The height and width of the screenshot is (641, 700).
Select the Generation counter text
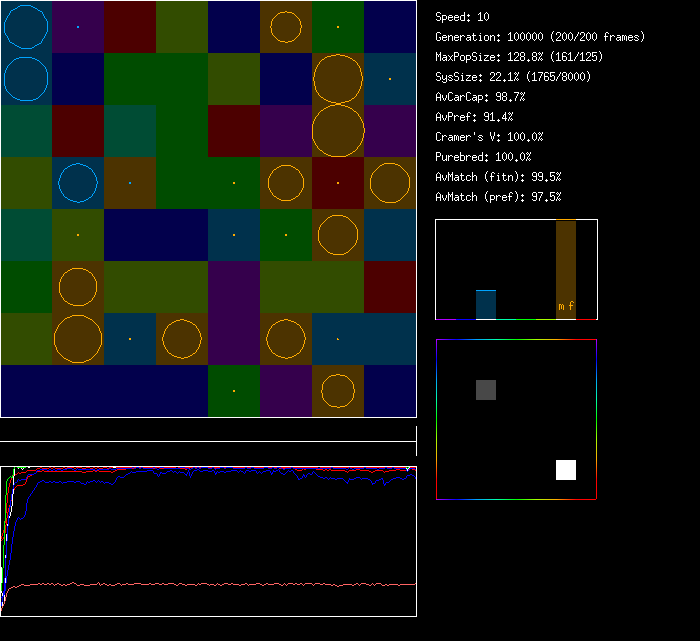pos(540,37)
